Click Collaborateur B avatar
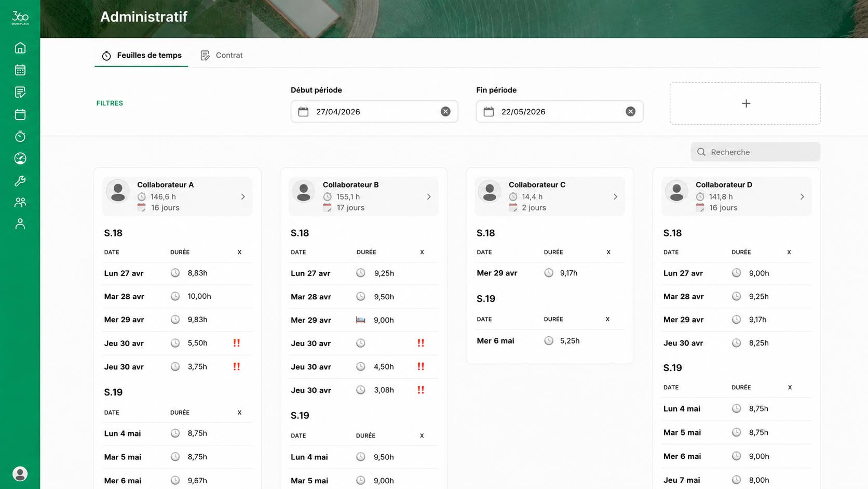868x489 pixels. coord(304,191)
